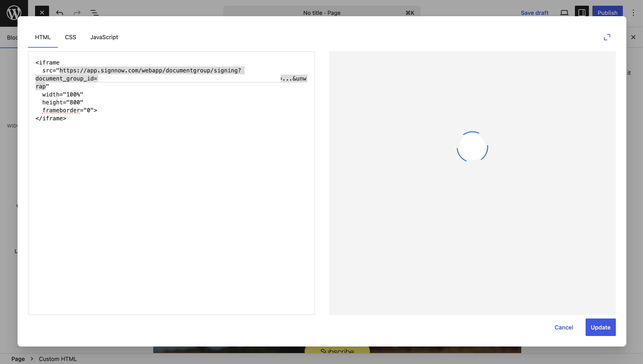Click the Page breadcrumb in footer
This screenshot has width=643, height=364.
click(18, 359)
